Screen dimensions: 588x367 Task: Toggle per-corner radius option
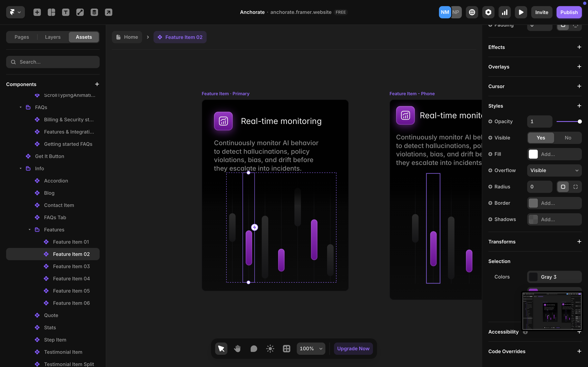pyautogui.click(x=575, y=187)
